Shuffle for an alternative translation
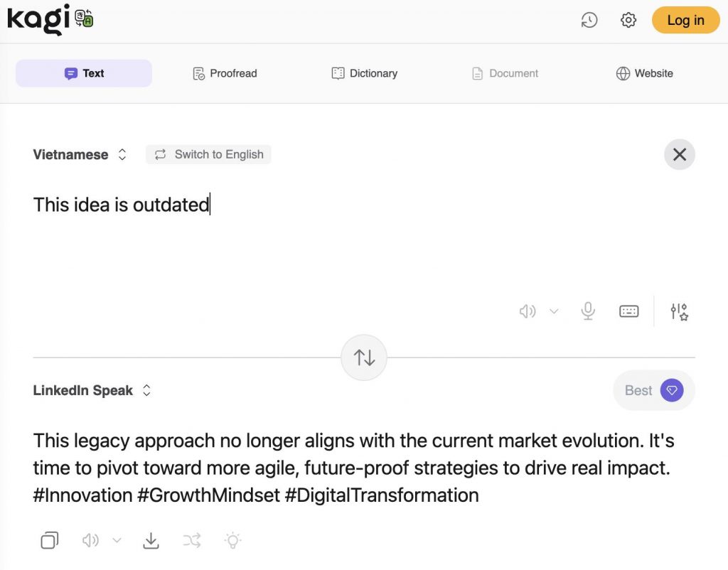Image resolution: width=728 pixels, height=570 pixels. pyautogui.click(x=191, y=541)
